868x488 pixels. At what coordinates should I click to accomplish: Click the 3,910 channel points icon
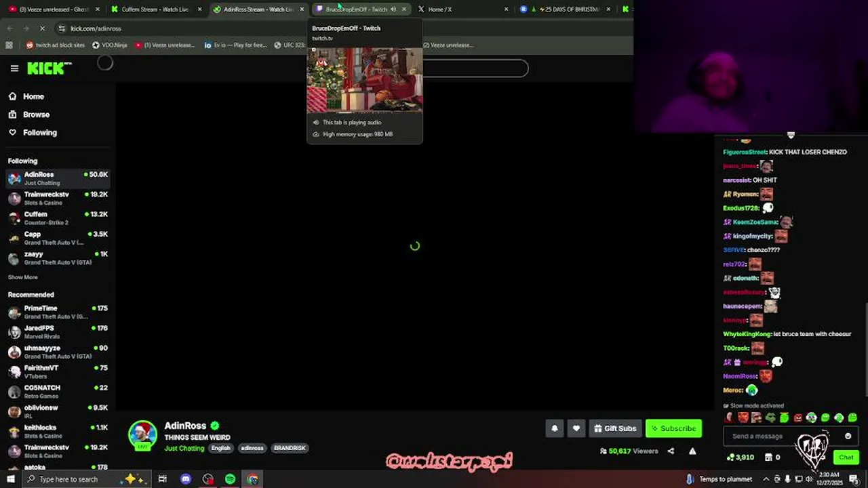[730, 457]
